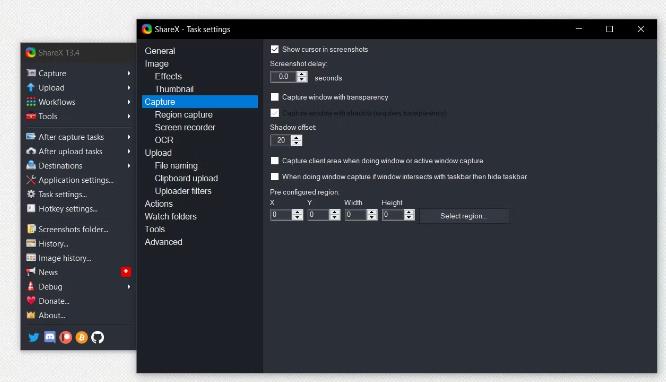Click the After upload tasks cloud icon
666x382 pixels.
[x=31, y=151]
